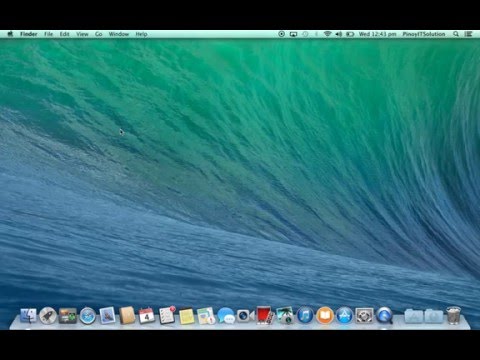480x360 pixels.
Task: Open the Go menu
Action: click(99, 34)
